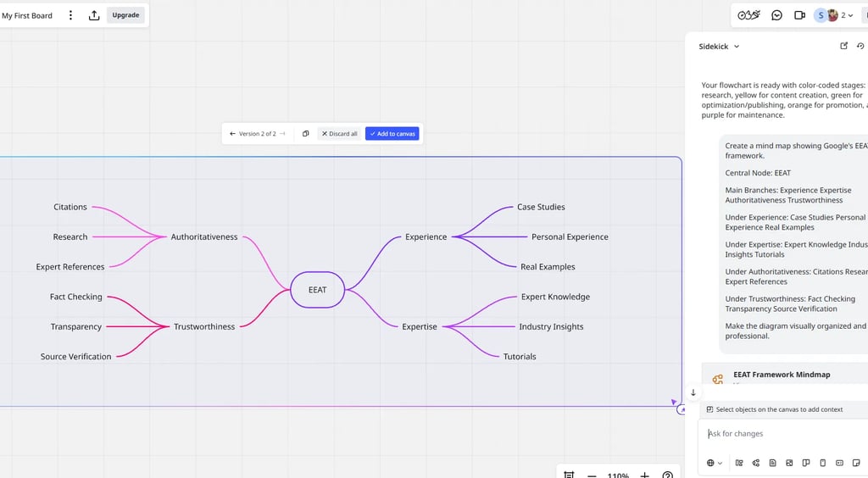868x478 pixels.
Task: Click Discard all
Action: tap(339, 134)
